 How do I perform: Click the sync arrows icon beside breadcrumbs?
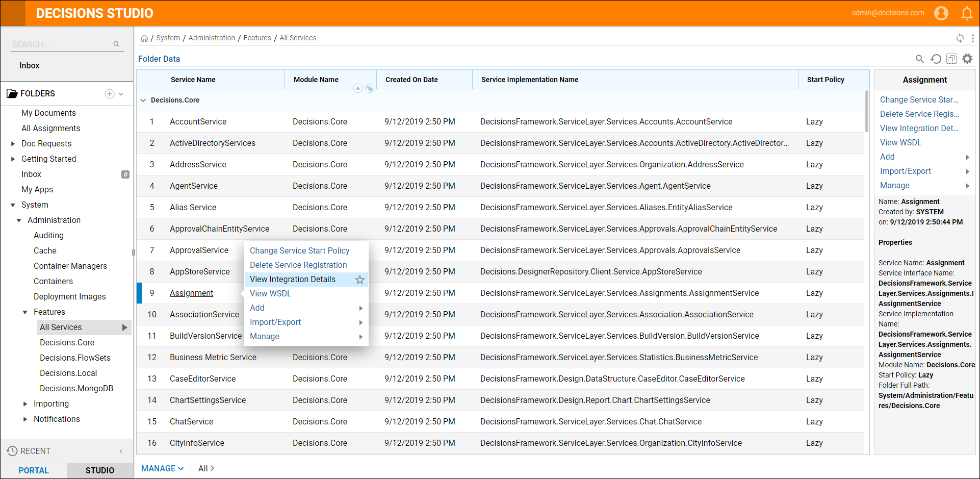click(x=960, y=38)
